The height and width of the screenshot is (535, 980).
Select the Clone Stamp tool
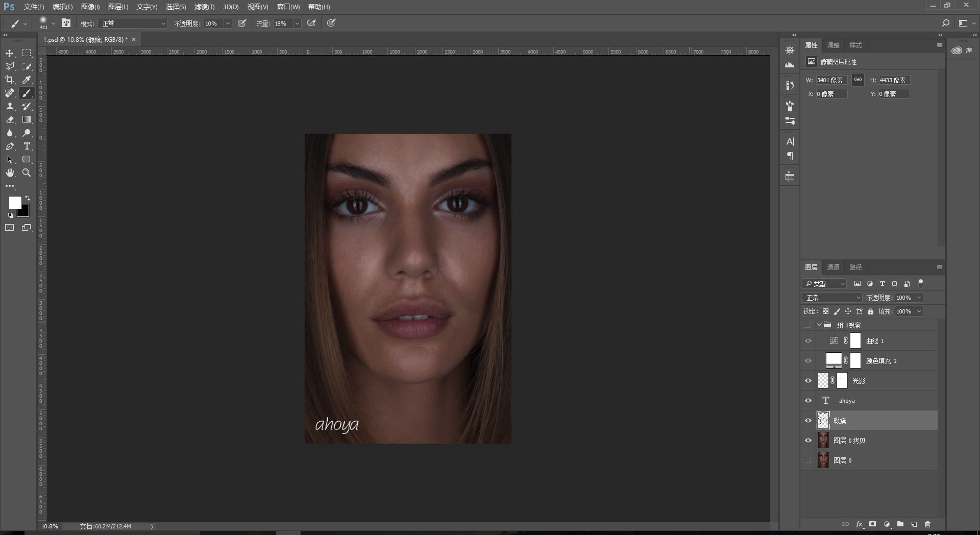[10, 106]
